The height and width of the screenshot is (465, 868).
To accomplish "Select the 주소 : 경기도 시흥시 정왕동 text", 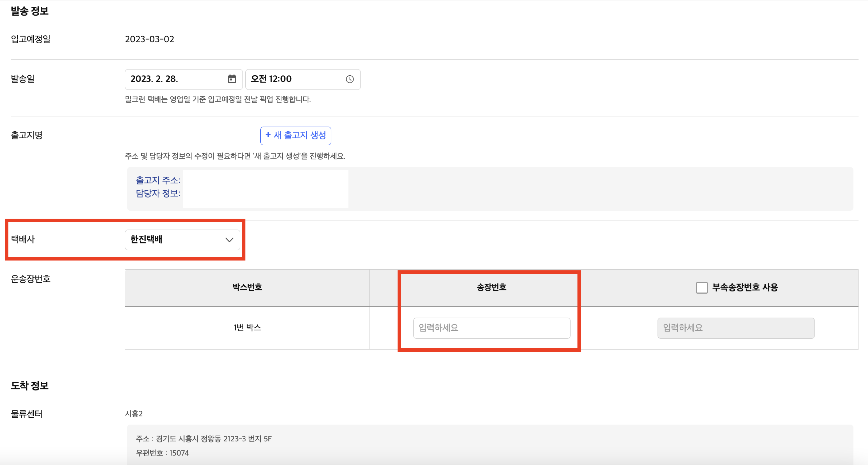I will [x=204, y=439].
